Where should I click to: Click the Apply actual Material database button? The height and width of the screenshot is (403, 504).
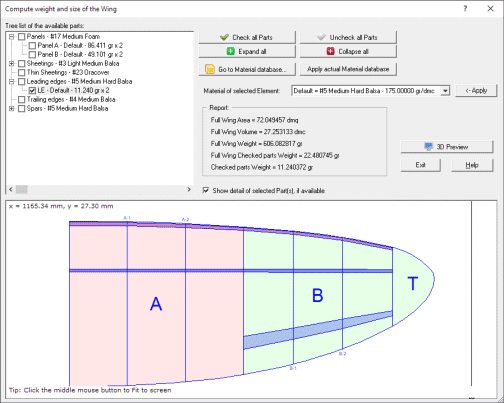tap(348, 69)
